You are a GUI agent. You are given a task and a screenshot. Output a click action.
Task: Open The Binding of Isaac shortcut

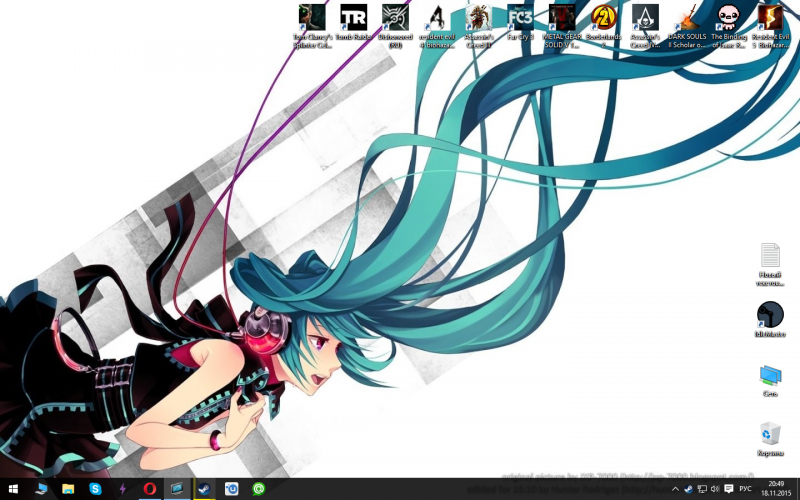pos(729,26)
